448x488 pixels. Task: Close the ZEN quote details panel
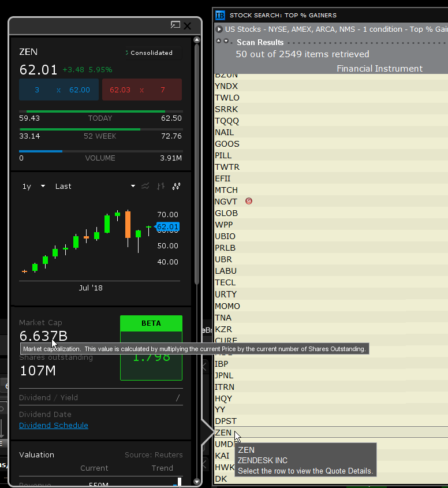[x=187, y=25]
